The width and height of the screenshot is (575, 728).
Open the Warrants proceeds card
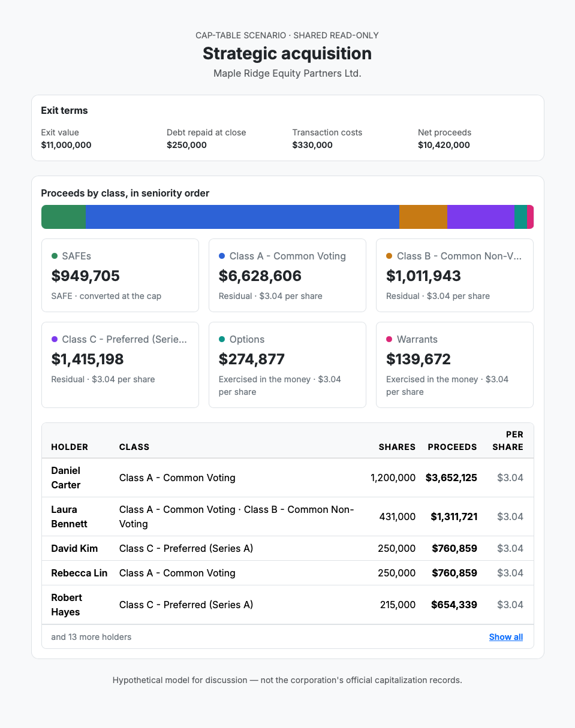(454, 365)
